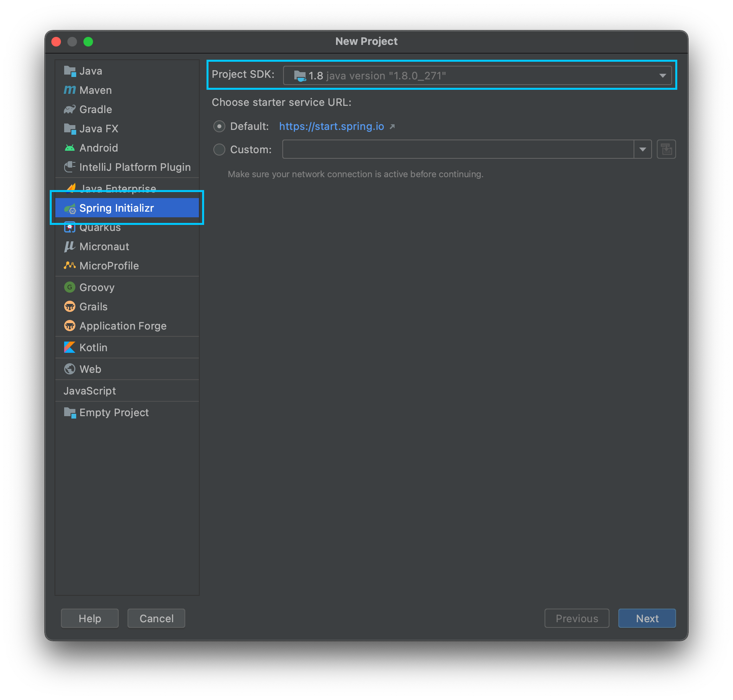Image resolution: width=733 pixels, height=700 pixels.
Task: Click the MicroProfile icon
Action: (69, 265)
